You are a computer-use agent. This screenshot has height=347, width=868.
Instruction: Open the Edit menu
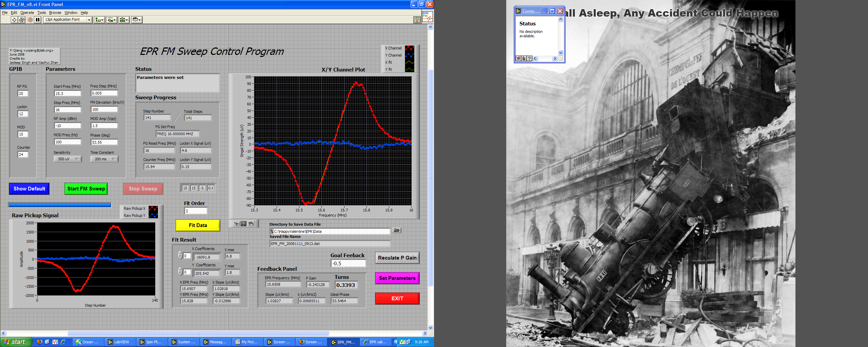pos(14,13)
